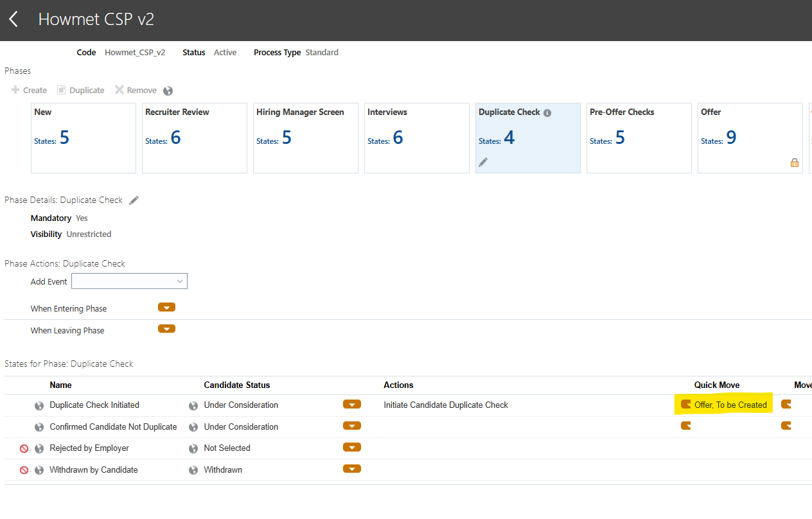
Task: Click the Not Selected candidate status
Action: tap(227, 448)
